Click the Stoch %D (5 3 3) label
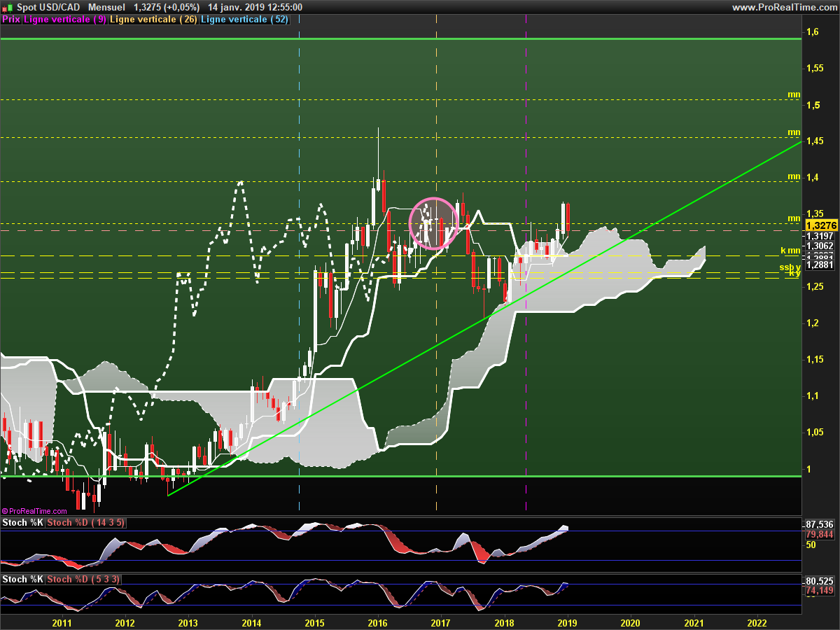Screen dimensions: 840x630 tap(83, 580)
